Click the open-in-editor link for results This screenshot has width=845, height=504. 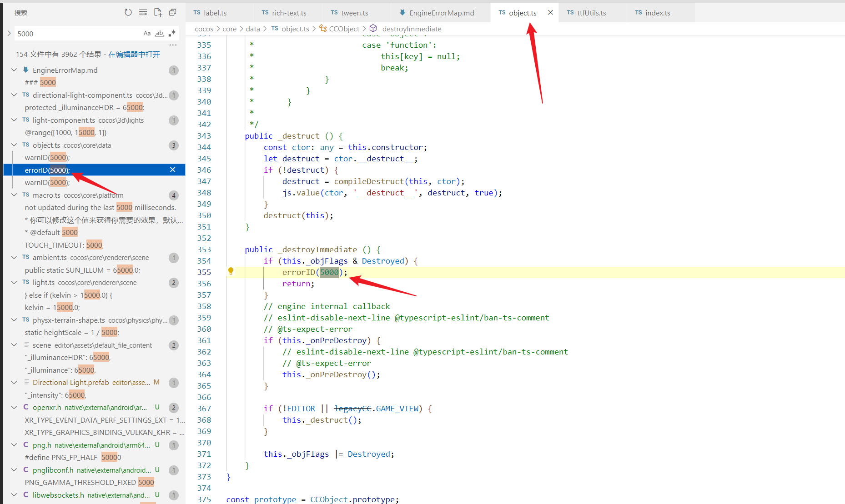pyautogui.click(x=134, y=54)
